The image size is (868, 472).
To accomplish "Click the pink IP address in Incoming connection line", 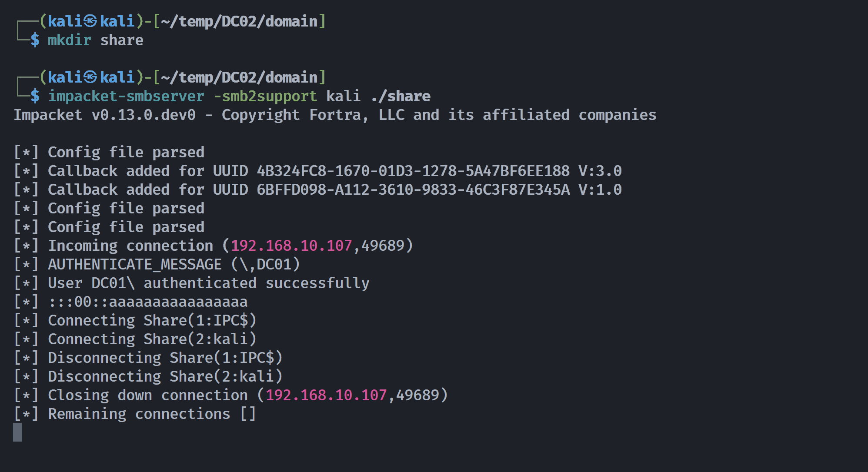I will (x=291, y=246).
